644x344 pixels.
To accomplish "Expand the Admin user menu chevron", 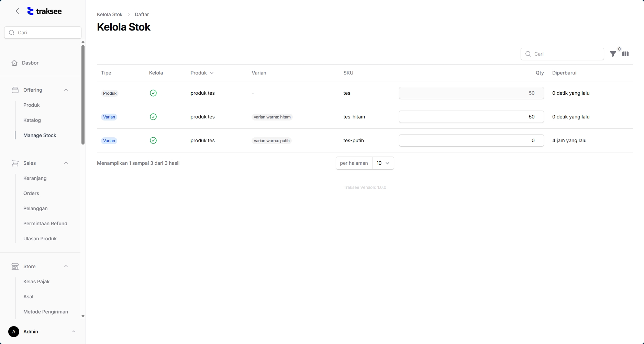I will click(x=74, y=332).
